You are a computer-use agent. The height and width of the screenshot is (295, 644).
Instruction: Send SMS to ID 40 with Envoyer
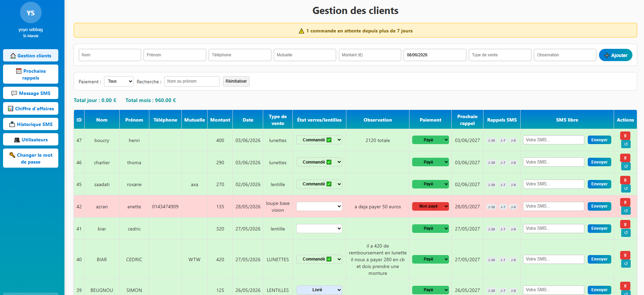point(599,259)
